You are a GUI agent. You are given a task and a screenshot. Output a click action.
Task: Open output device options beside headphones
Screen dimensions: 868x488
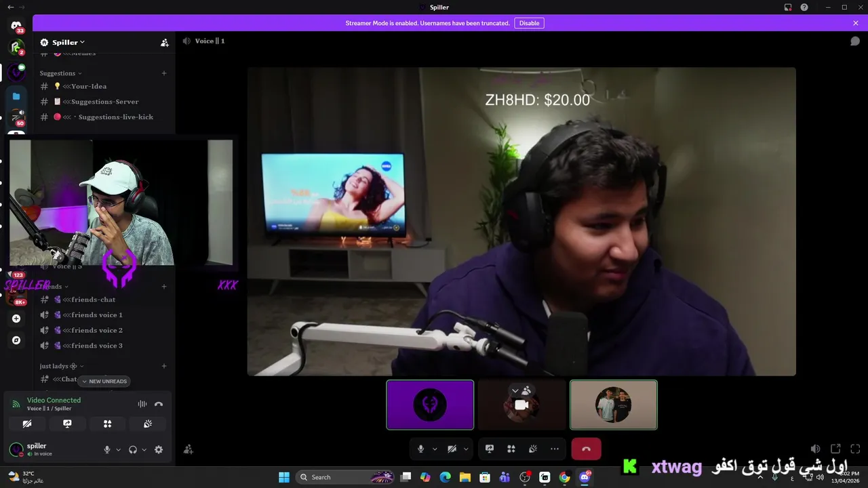pos(144,449)
